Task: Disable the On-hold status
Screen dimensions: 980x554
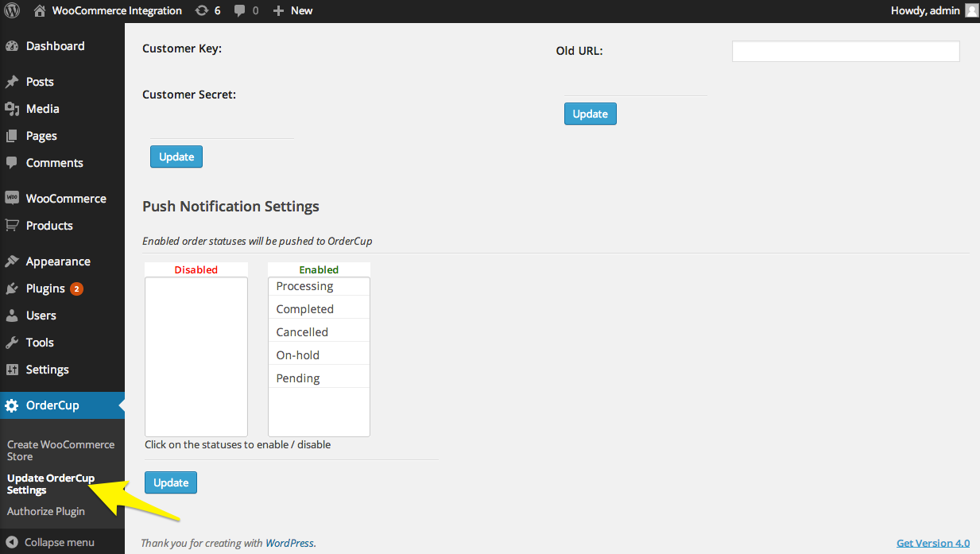Action: point(319,355)
